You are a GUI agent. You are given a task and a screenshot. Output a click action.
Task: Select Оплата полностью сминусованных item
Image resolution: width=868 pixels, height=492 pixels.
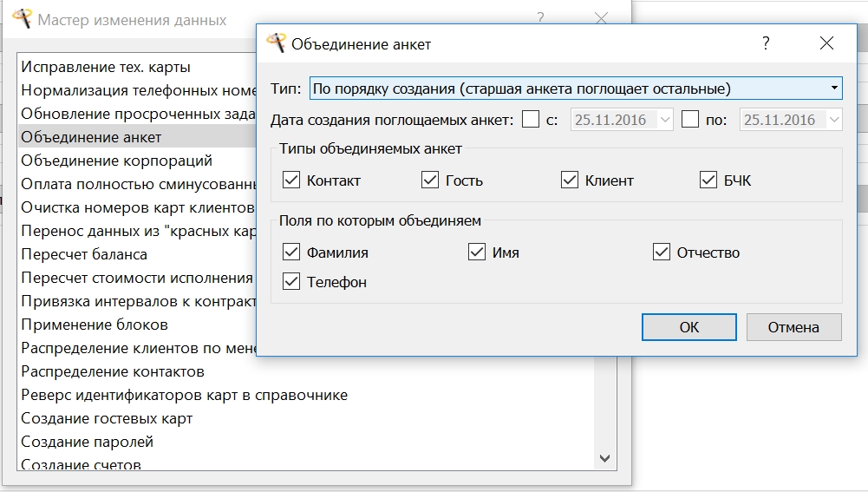click(137, 184)
